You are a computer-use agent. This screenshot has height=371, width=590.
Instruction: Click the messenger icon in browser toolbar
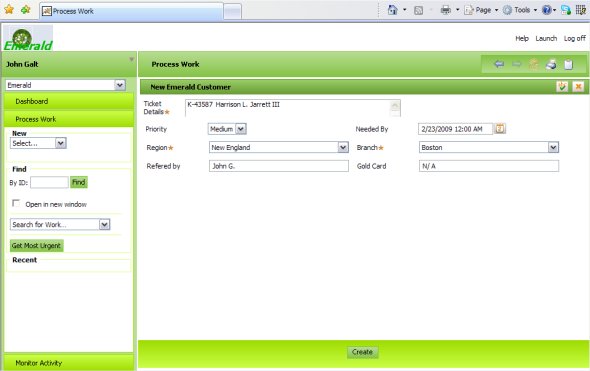coord(566,10)
